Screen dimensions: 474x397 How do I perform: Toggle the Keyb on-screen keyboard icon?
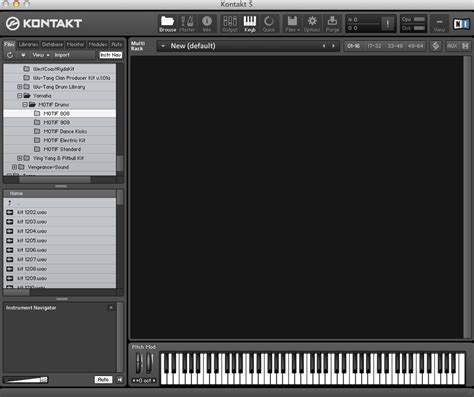coord(250,24)
